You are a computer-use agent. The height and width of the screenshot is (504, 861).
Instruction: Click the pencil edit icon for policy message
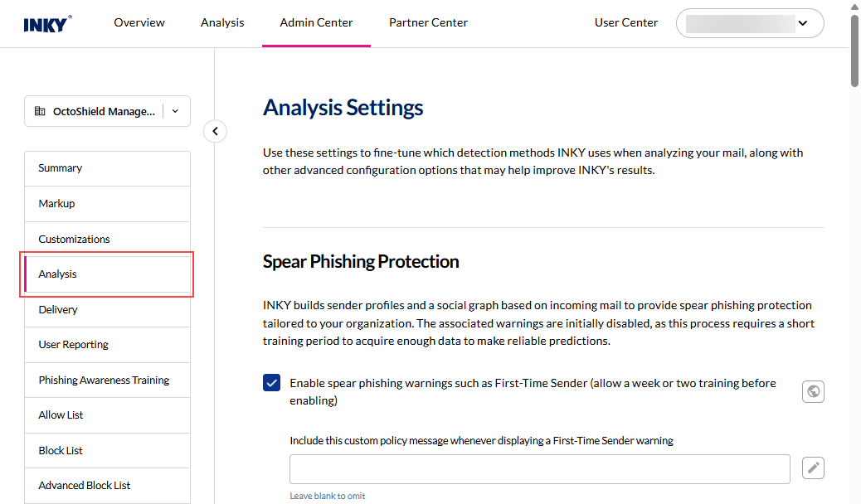(x=814, y=468)
